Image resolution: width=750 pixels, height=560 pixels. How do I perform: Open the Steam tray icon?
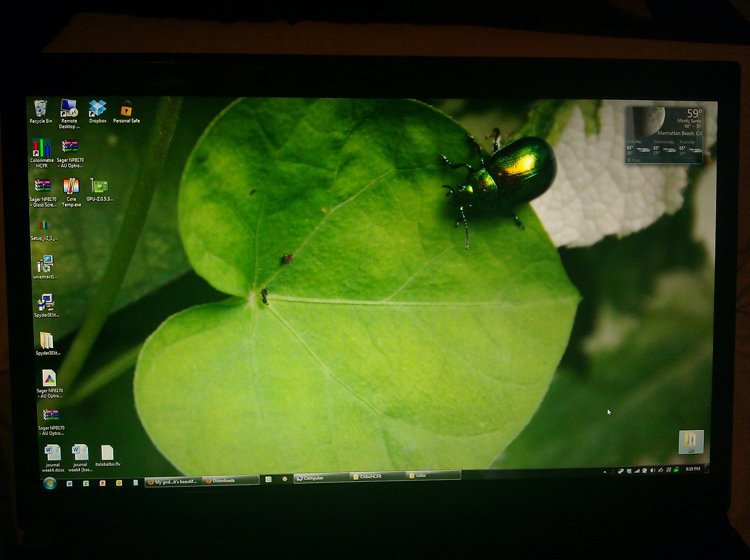coord(621,471)
